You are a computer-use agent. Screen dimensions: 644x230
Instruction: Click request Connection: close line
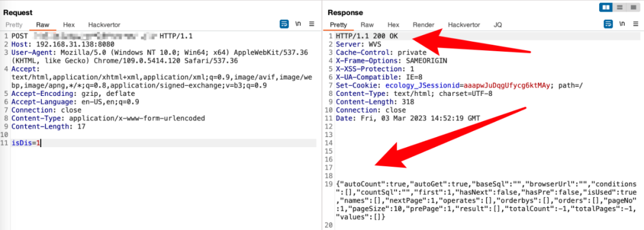[47, 110]
